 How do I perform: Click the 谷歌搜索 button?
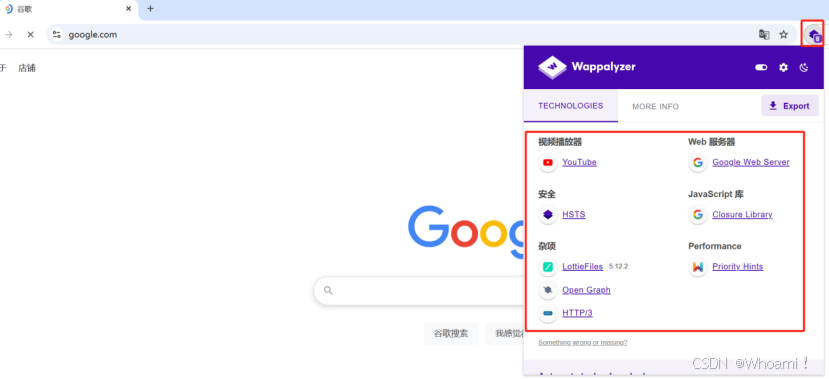coord(451,334)
